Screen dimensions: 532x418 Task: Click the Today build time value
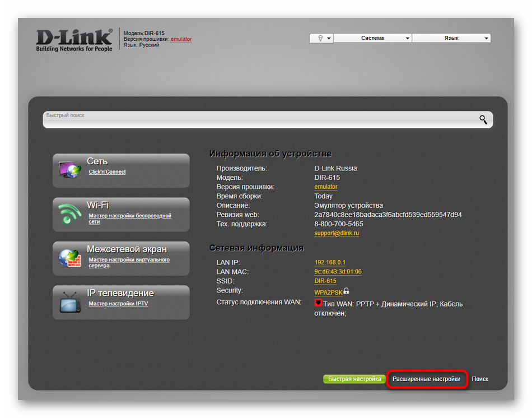point(323,196)
